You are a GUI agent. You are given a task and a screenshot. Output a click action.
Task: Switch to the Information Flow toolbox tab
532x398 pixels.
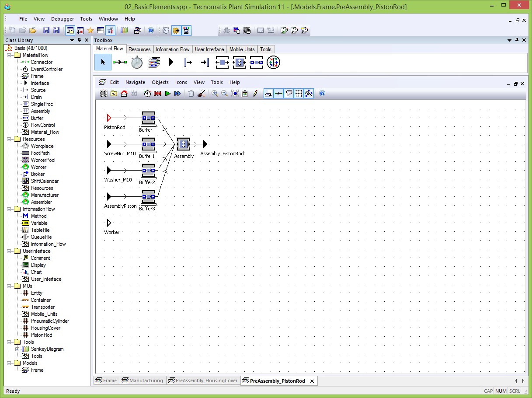point(173,49)
